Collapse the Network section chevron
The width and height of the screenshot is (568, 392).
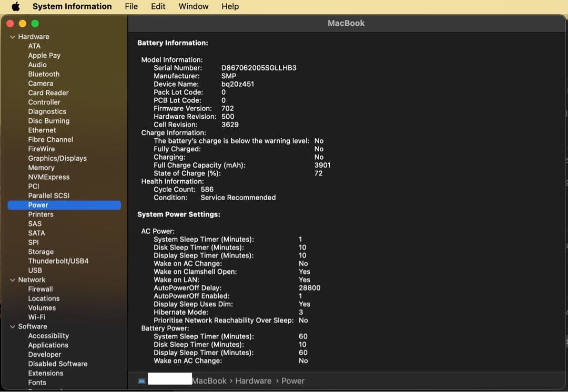[x=13, y=280]
